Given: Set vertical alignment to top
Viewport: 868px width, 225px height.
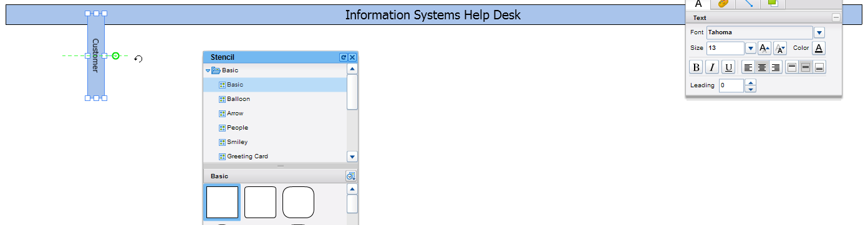Looking at the screenshot, I should click(x=792, y=67).
